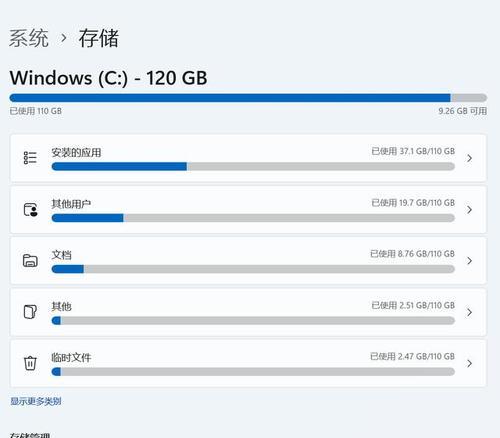Click the temporary files trash icon
Image resolution: width=500 pixels, height=438 pixels.
click(30, 363)
